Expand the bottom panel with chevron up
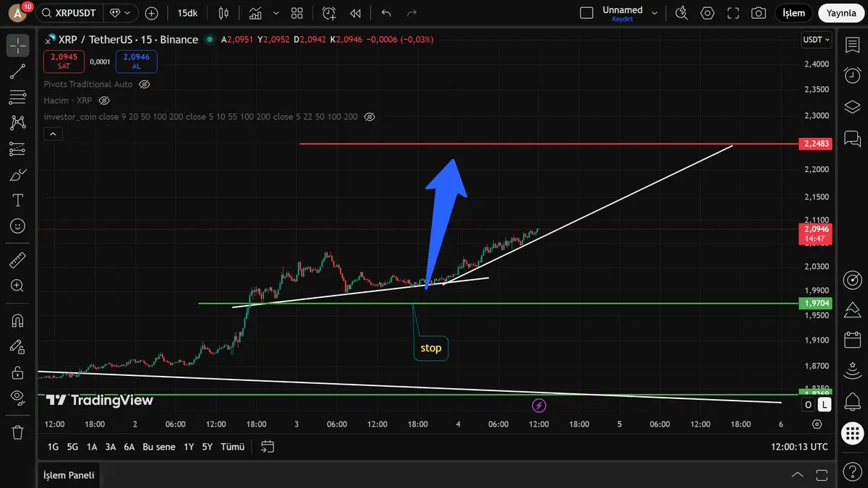This screenshot has height=488, width=868. point(798,475)
